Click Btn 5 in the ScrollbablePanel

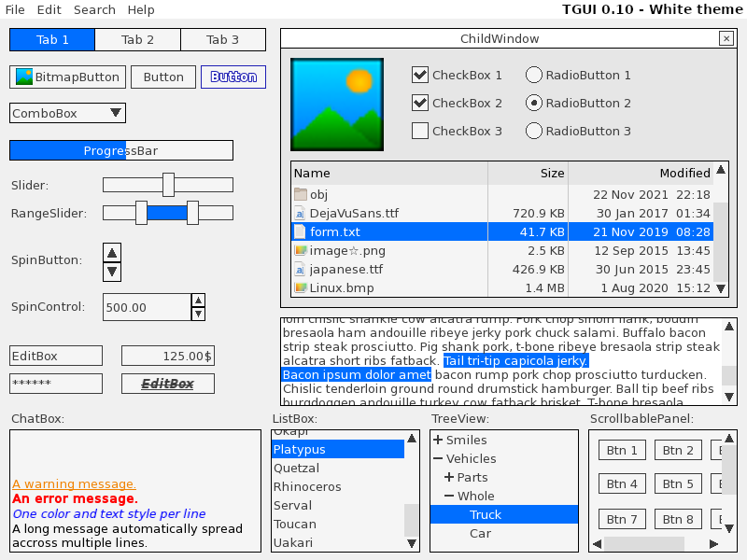pos(678,483)
